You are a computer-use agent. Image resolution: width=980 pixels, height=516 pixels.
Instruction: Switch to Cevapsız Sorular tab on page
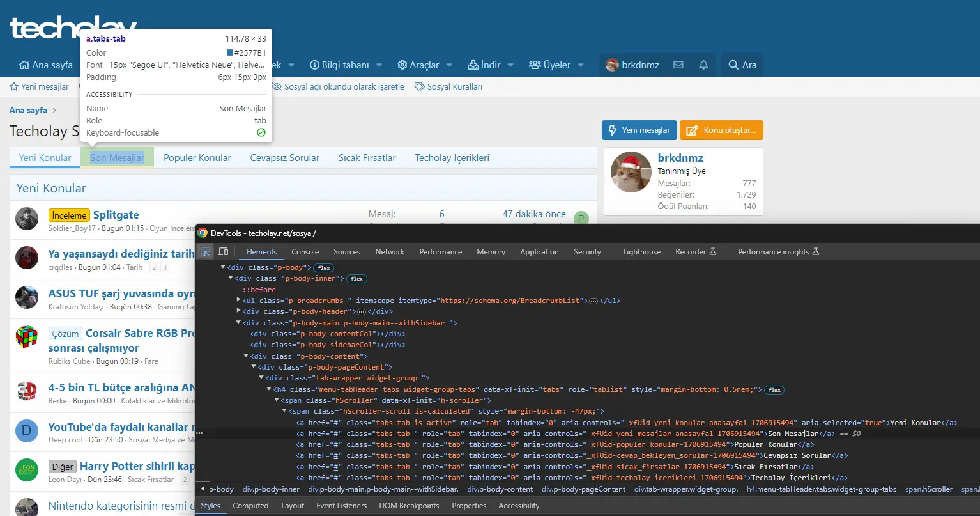click(x=285, y=158)
